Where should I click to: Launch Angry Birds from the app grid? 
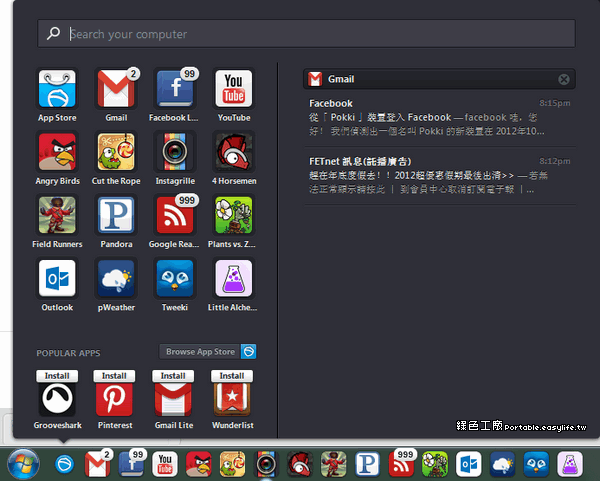pos(57,152)
